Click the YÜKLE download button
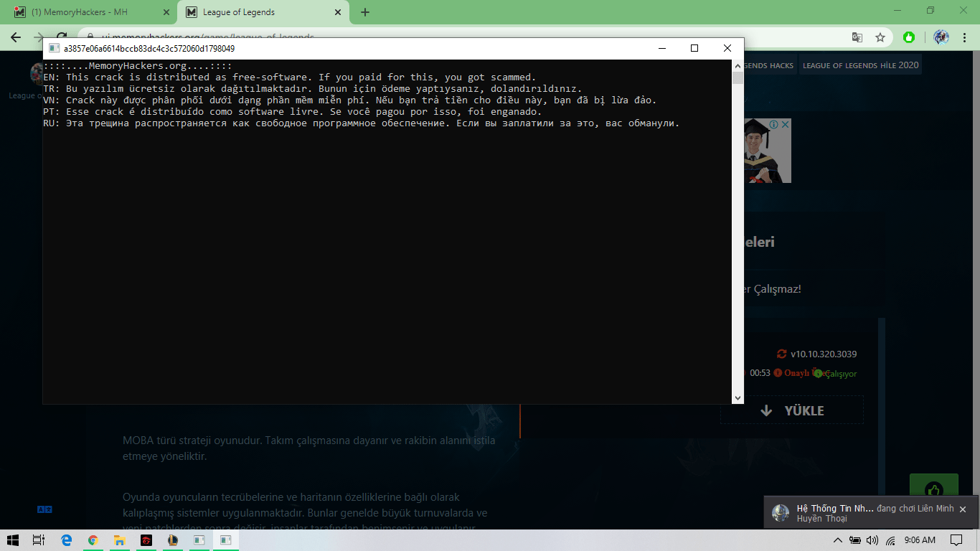 [792, 410]
